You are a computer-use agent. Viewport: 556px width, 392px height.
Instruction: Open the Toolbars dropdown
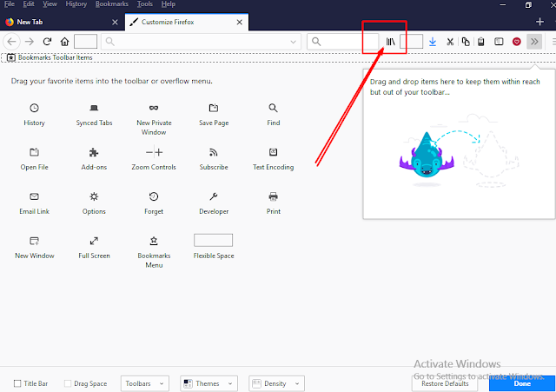tap(145, 383)
